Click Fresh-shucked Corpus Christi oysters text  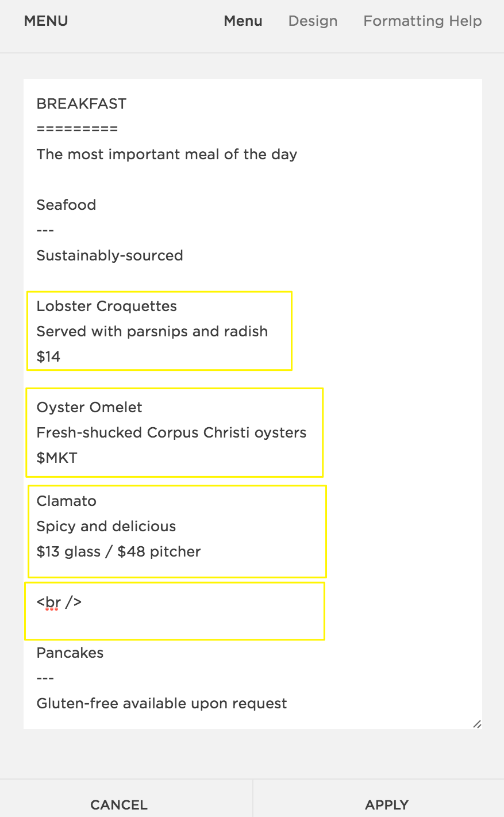(171, 432)
